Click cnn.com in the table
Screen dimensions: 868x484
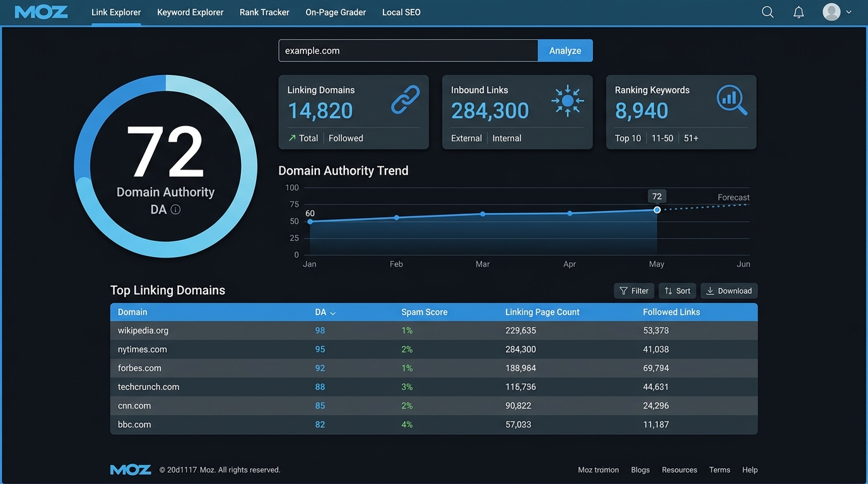point(134,406)
